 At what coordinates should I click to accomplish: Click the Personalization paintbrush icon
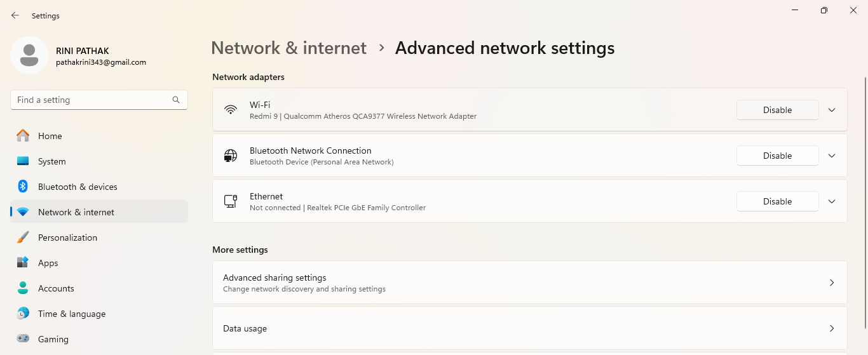23,238
